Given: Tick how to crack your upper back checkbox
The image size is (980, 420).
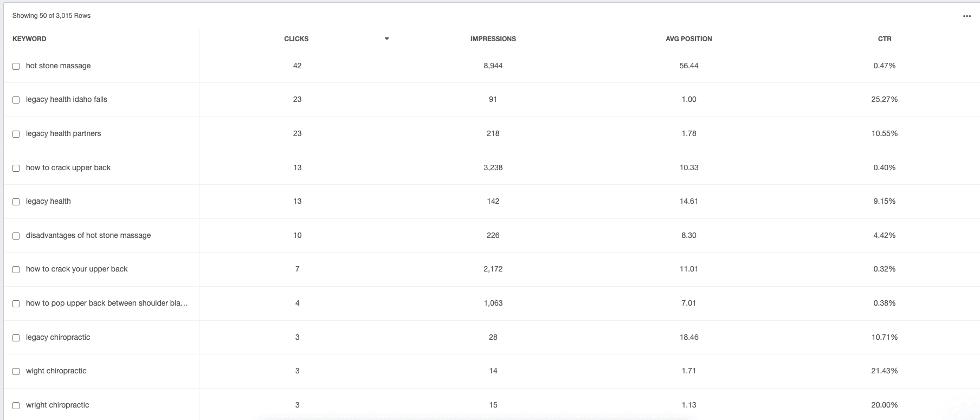Looking at the screenshot, I should [x=16, y=269].
